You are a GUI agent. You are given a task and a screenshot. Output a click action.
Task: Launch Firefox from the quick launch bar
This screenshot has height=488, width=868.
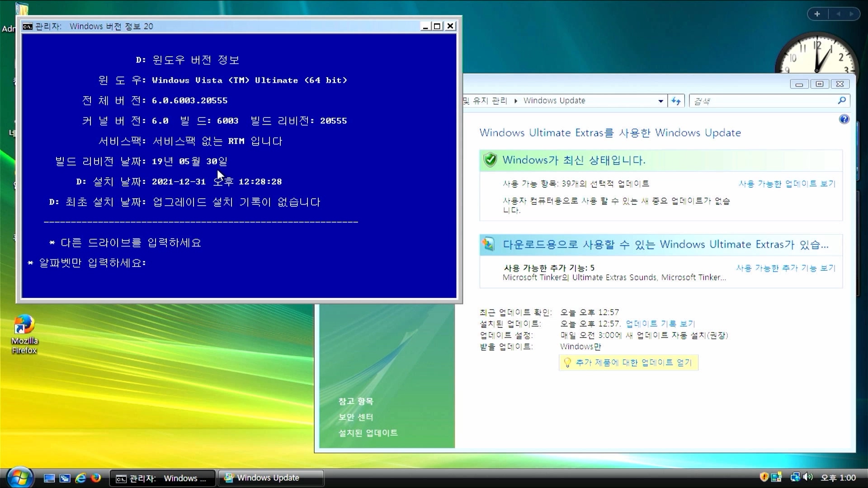[x=96, y=478]
